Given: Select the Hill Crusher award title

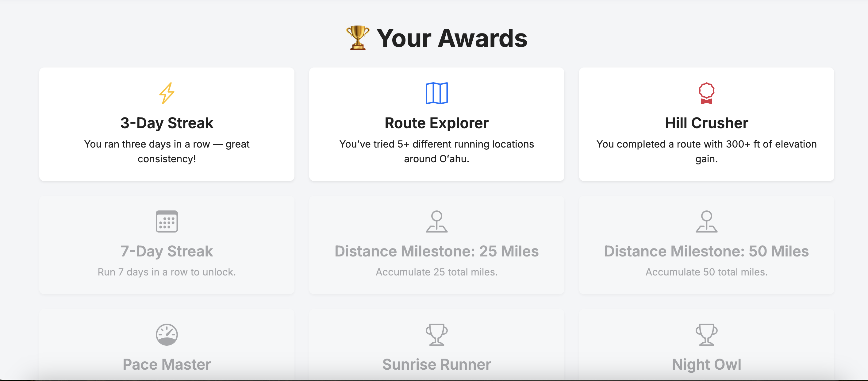Looking at the screenshot, I should pos(706,123).
